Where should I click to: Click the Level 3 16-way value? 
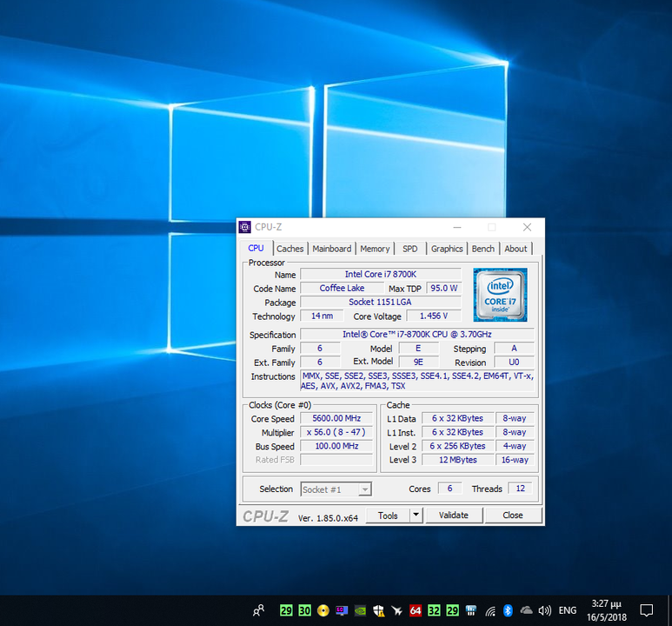(x=515, y=460)
